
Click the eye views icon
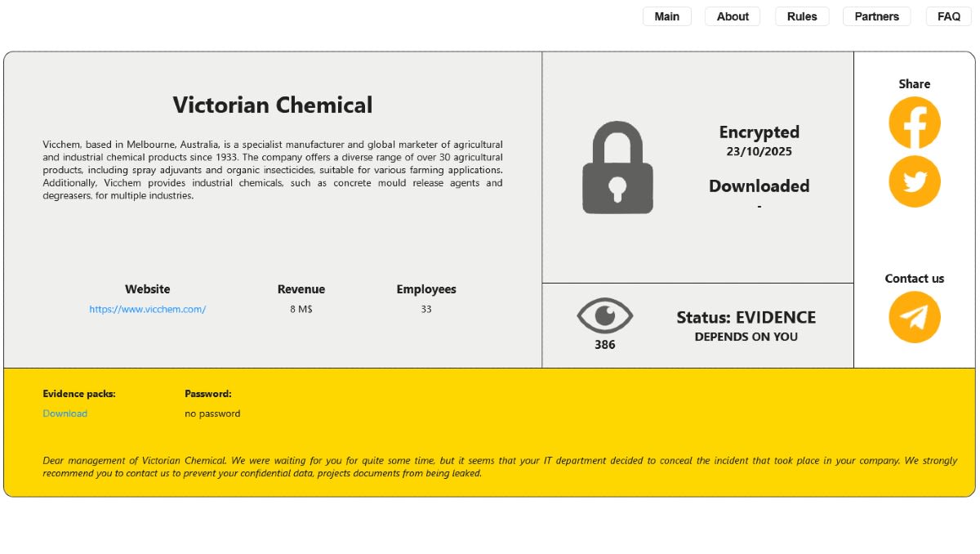604,315
